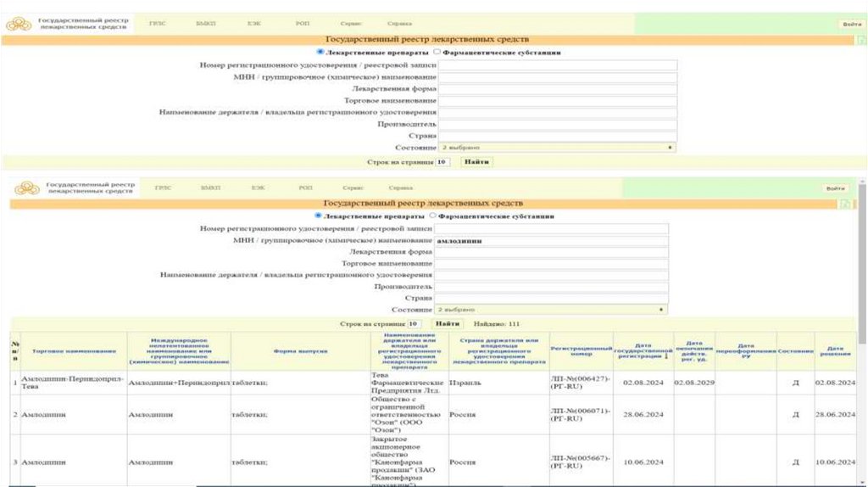Select registration number ЛП-№(006427)-(РГ-RU)
Image resolution: width=868 pixels, height=487 pixels.
point(581,383)
